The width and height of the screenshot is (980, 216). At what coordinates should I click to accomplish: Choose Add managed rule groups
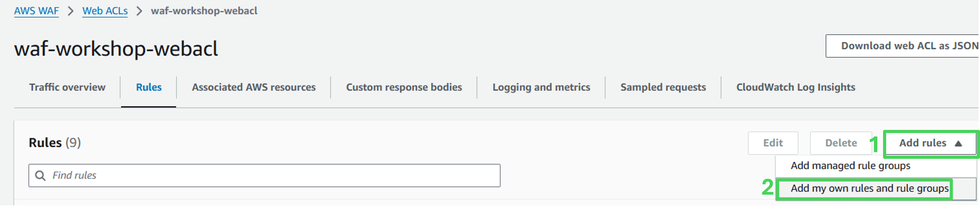click(x=851, y=166)
